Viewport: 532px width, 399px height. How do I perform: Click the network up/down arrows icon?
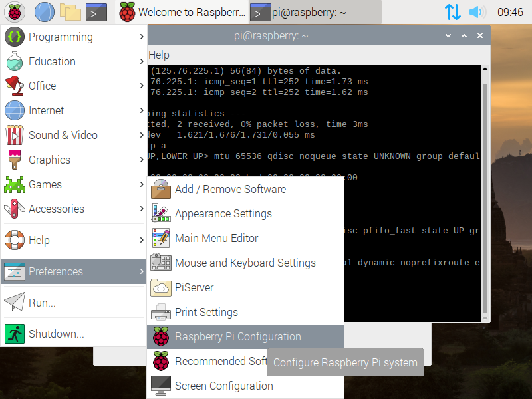(x=453, y=12)
